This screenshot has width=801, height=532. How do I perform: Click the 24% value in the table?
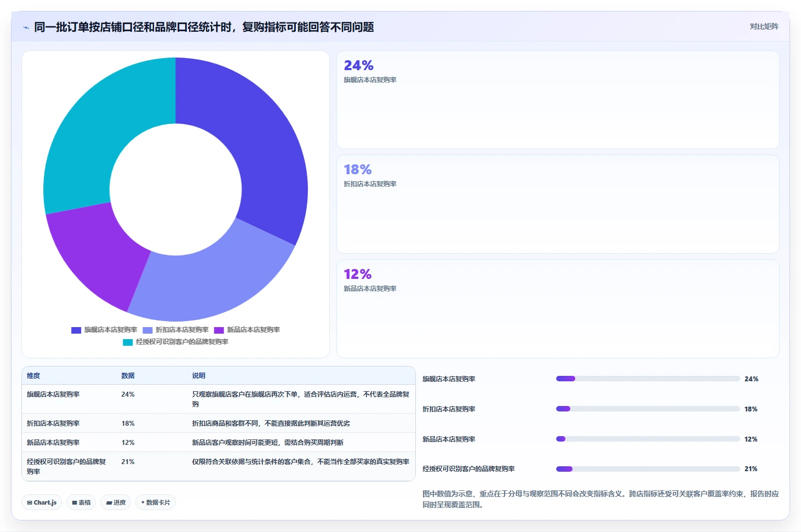(x=128, y=394)
